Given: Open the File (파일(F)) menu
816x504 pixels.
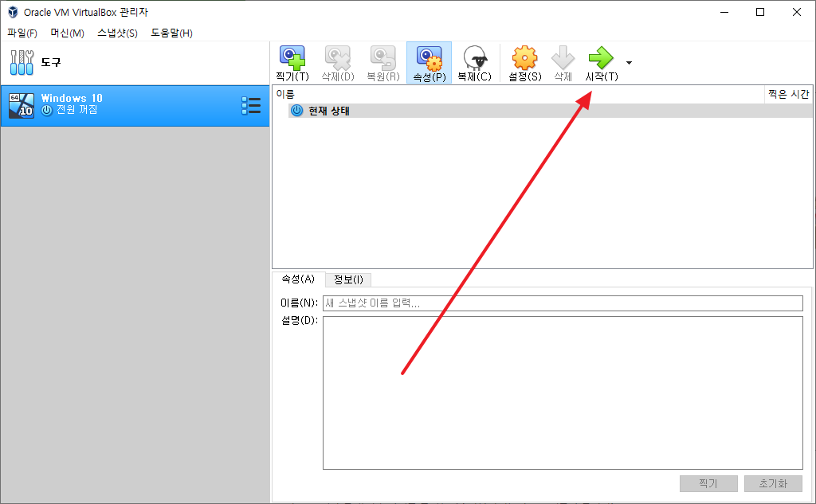Looking at the screenshot, I should [x=22, y=33].
